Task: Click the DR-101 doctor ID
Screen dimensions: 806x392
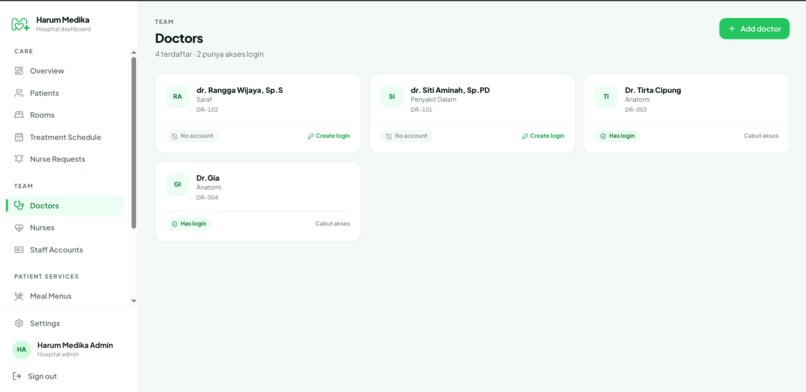Action: coord(422,110)
